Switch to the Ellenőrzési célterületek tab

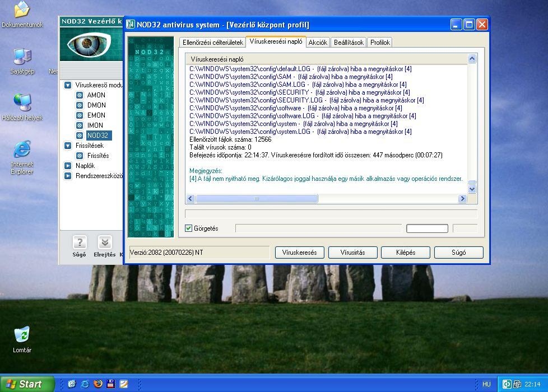tap(212, 43)
